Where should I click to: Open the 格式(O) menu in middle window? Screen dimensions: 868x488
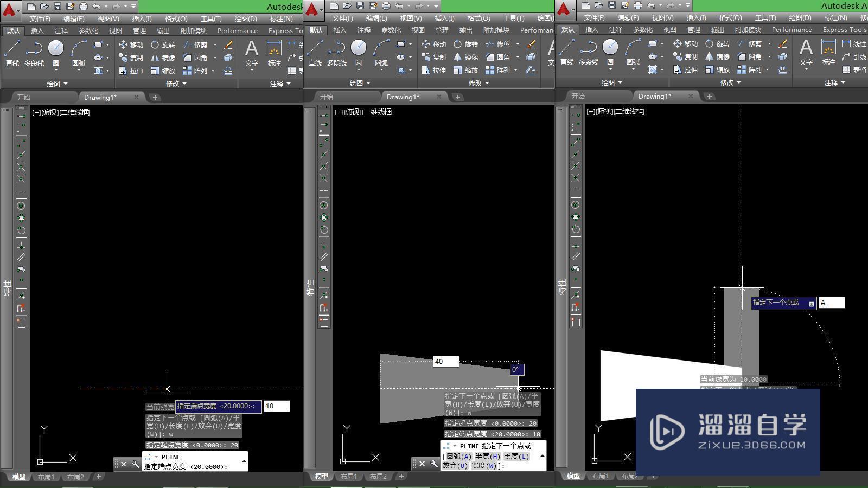point(478,18)
